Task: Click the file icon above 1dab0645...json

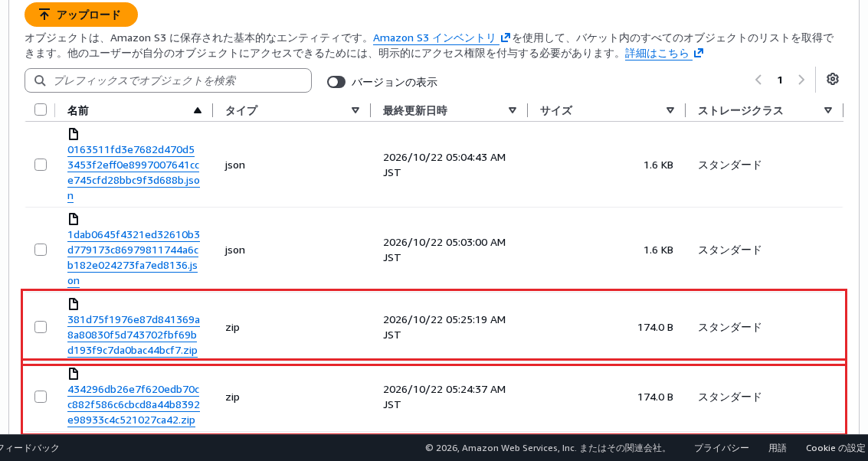Action: click(73, 219)
